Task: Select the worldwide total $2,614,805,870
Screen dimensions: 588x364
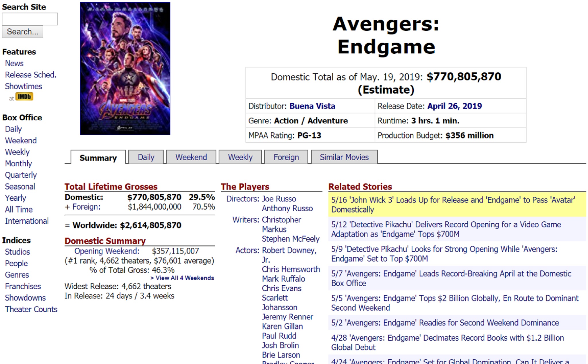Action: coord(151,225)
